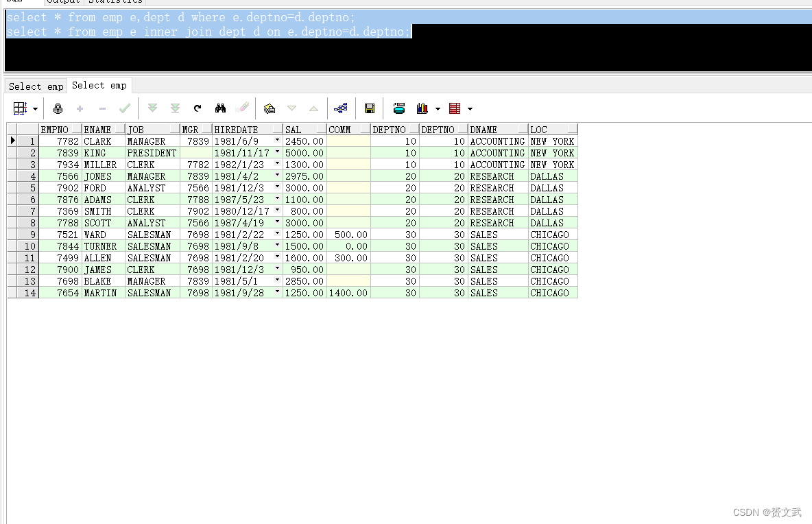
Task: Open HIREDATE date picker for row 1
Action: pos(277,141)
